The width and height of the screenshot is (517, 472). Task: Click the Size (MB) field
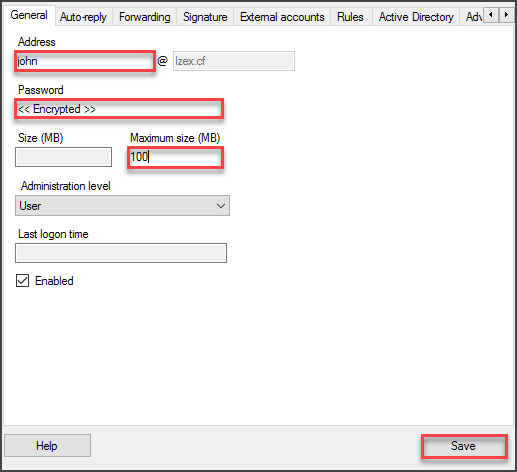point(63,157)
